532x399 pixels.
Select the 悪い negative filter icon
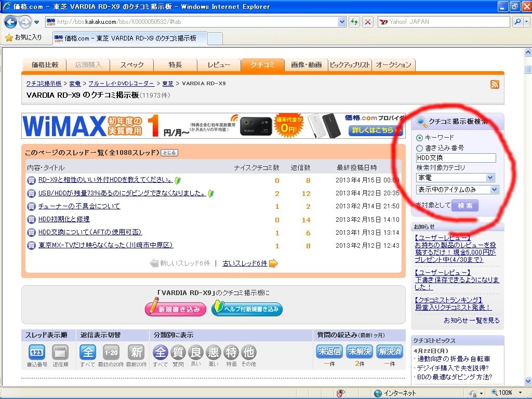[x=213, y=352]
